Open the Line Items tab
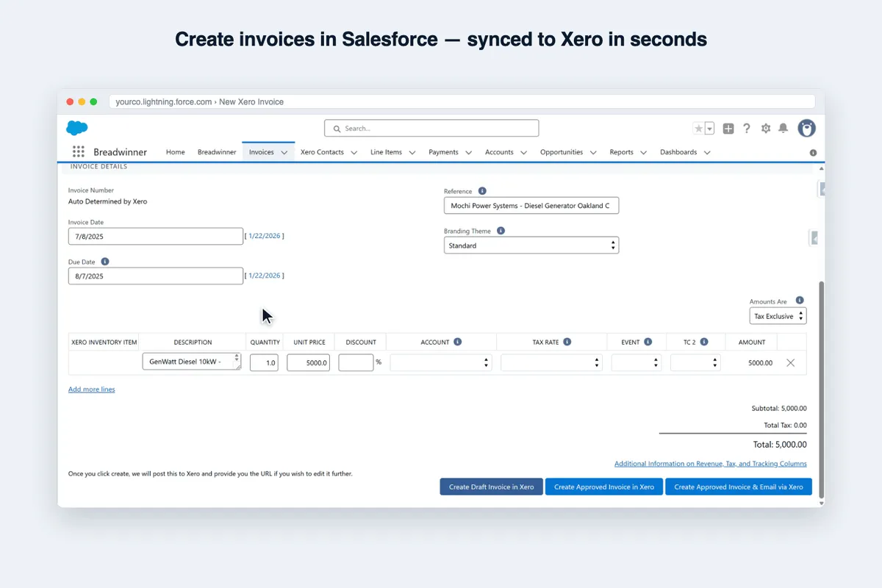Image resolution: width=882 pixels, height=588 pixels. (x=386, y=152)
